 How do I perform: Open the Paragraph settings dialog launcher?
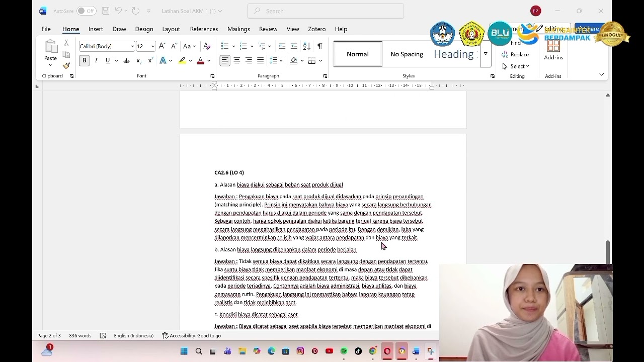click(x=325, y=76)
